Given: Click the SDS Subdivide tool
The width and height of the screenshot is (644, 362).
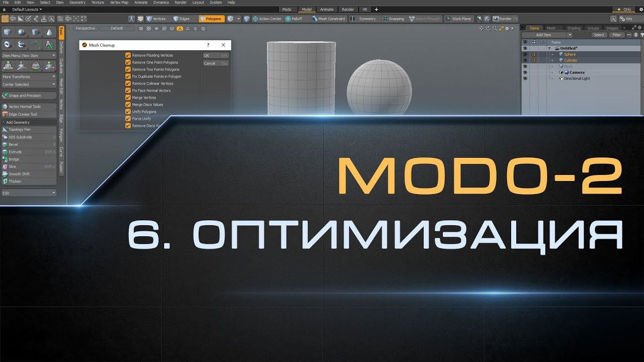Looking at the screenshot, I should click(x=29, y=137).
